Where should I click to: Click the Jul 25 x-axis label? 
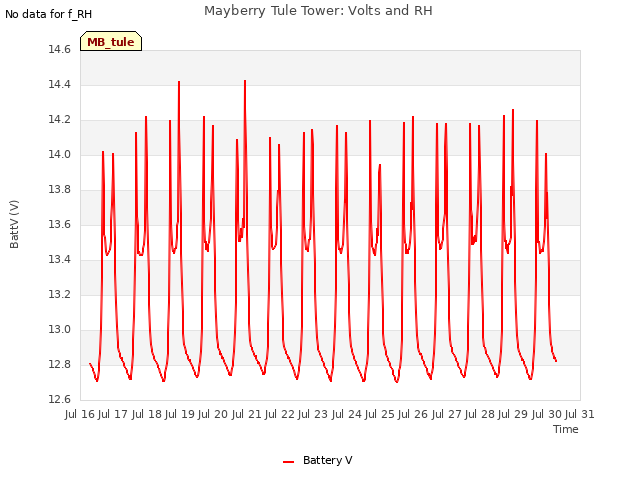point(380,414)
